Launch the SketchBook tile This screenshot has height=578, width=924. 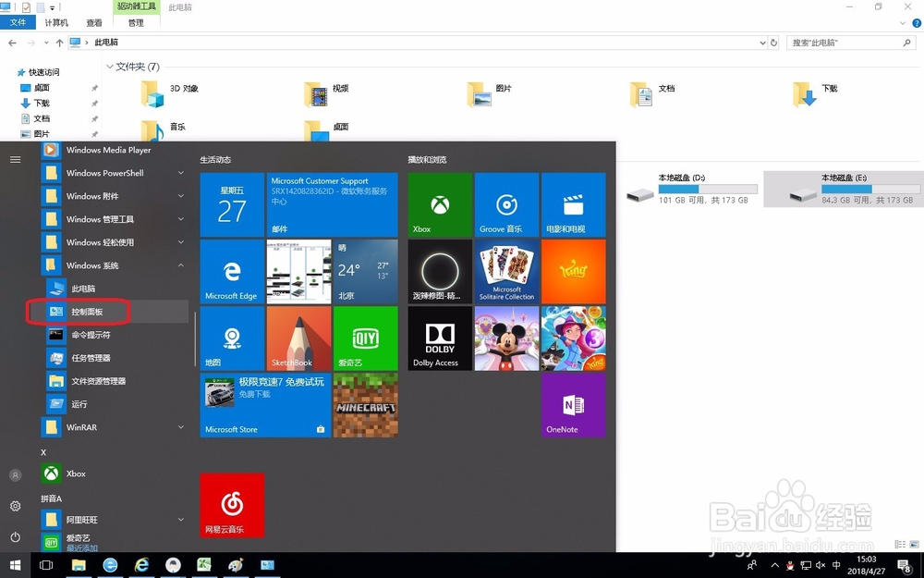point(298,338)
